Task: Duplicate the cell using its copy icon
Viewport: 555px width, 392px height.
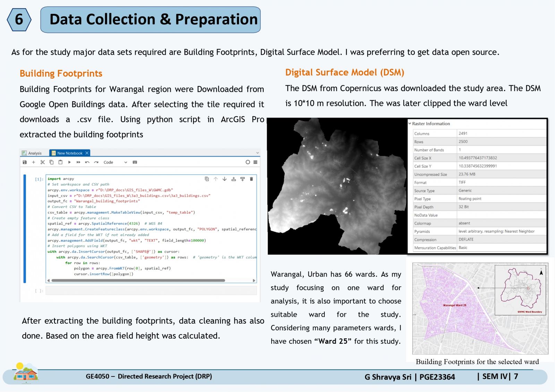Action: pyautogui.click(x=207, y=179)
